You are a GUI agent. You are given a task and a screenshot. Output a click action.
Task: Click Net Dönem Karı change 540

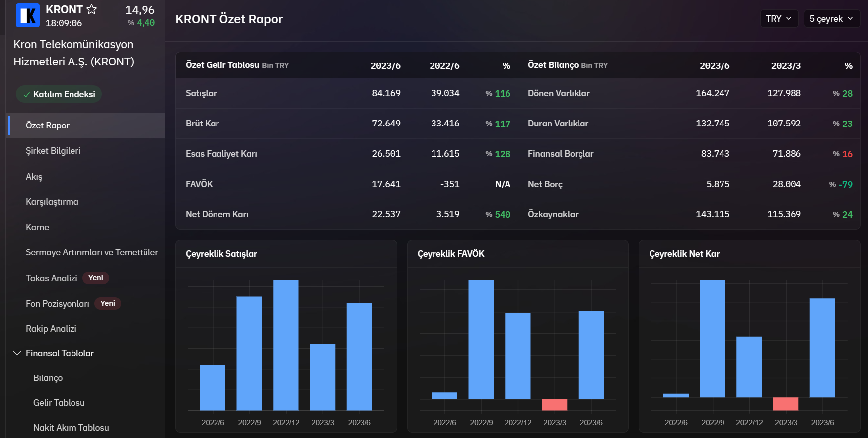pyautogui.click(x=503, y=215)
